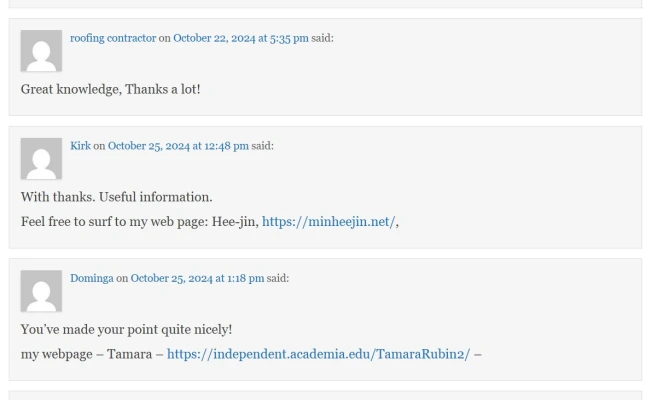This screenshot has width=646, height=400.
Task: Click "said:" in roofing contractor's comment header
Action: (x=322, y=38)
